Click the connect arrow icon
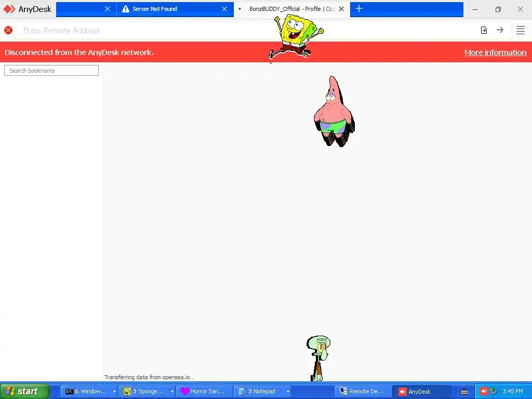This screenshot has height=399, width=532. point(500,30)
